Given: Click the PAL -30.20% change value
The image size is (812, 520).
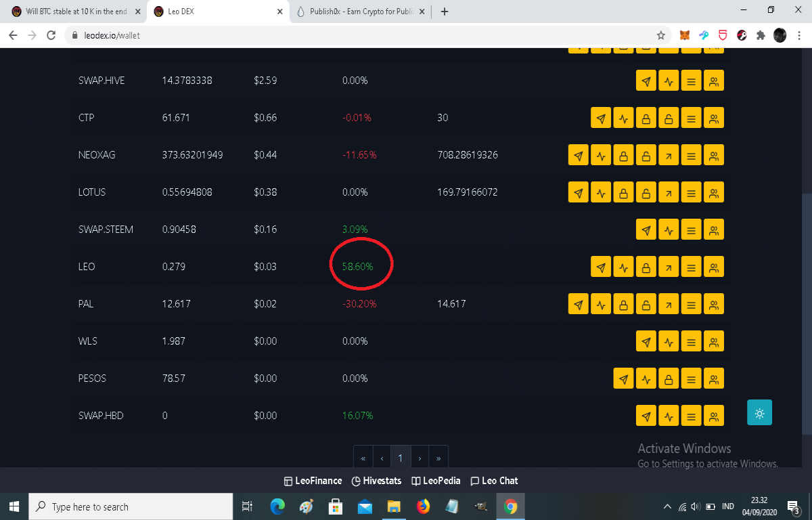Looking at the screenshot, I should 359,304.
